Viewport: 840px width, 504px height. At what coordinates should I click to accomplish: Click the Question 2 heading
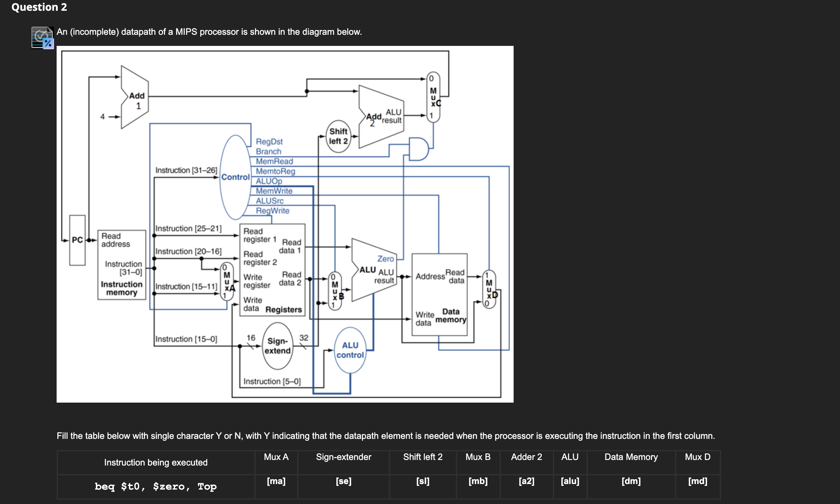pyautogui.click(x=39, y=7)
